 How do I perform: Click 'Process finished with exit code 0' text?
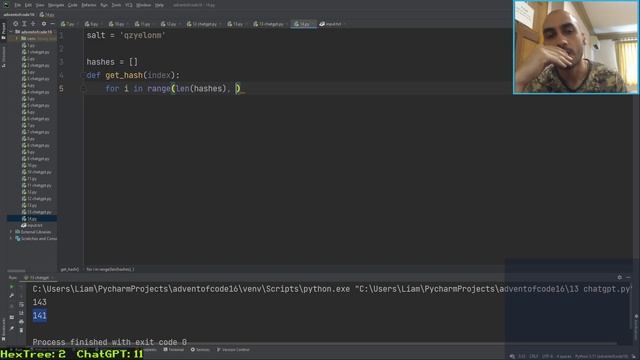click(x=109, y=342)
